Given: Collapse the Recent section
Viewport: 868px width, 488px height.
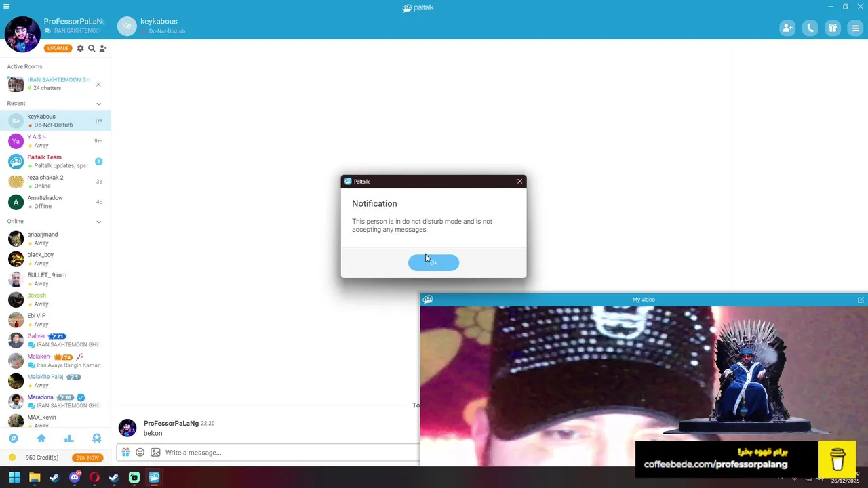Looking at the screenshot, I should [98, 104].
